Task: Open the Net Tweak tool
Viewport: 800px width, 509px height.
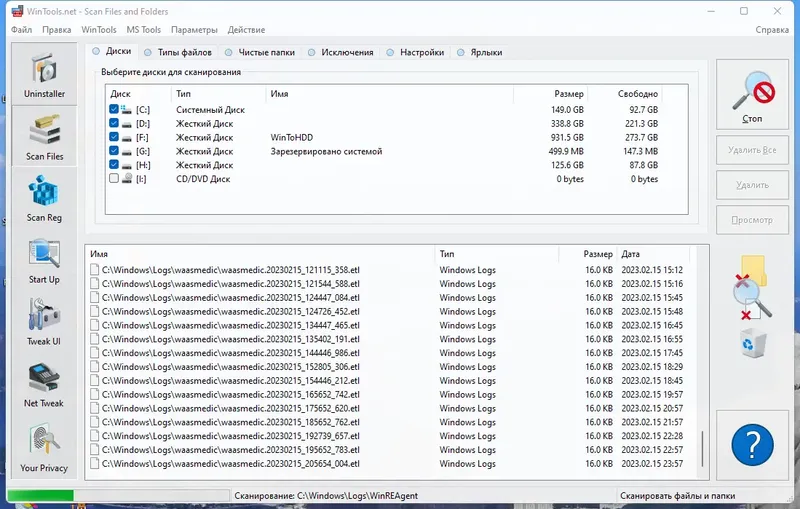Action: [x=44, y=384]
